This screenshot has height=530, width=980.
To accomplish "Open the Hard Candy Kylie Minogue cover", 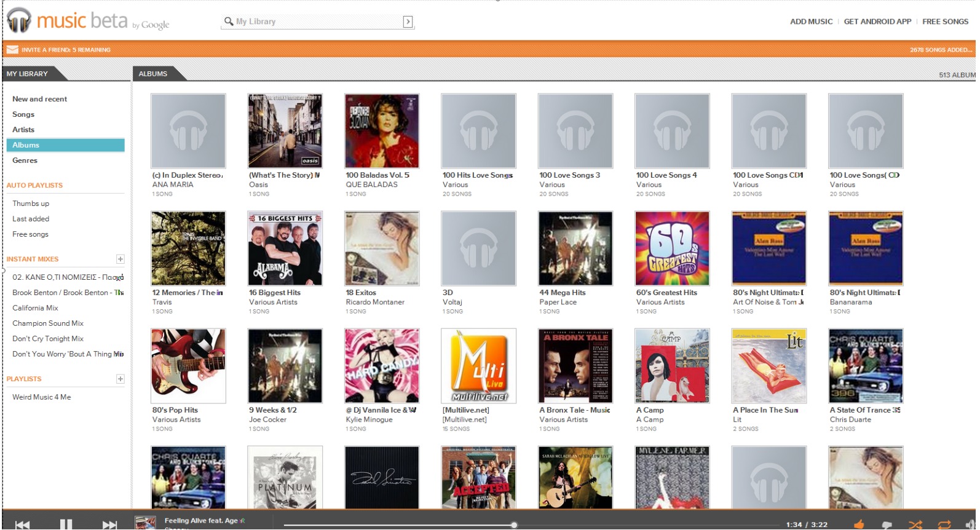I will (382, 366).
